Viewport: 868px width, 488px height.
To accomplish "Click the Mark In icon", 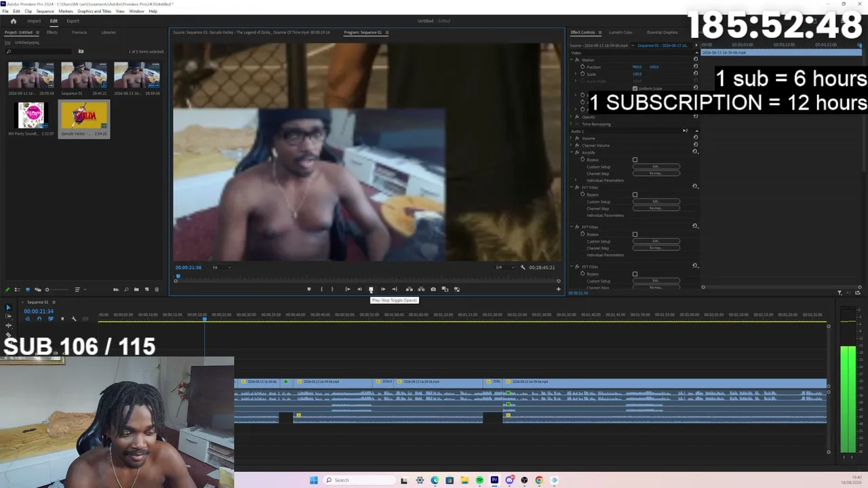I will click(x=321, y=289).
